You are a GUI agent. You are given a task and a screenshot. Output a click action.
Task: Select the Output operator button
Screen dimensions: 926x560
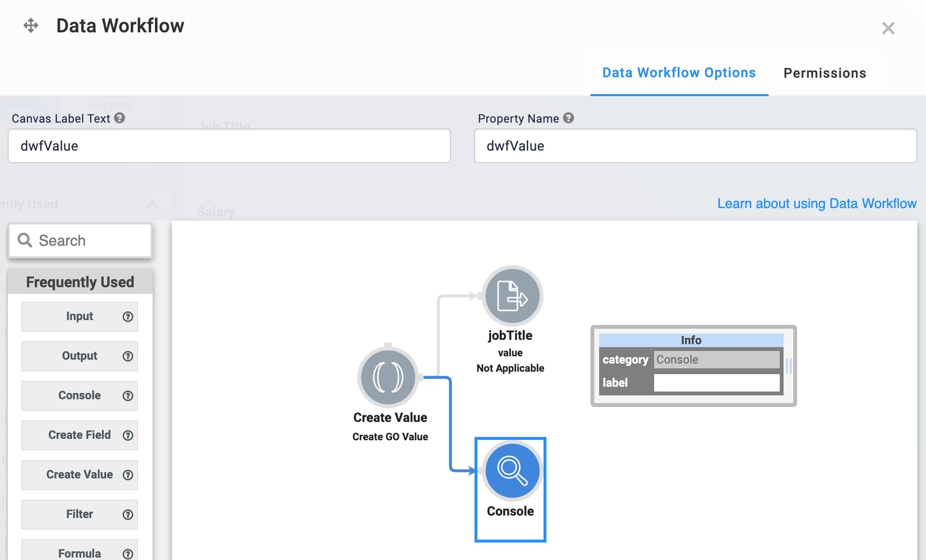pyautogui.click(x=80, y=356)
